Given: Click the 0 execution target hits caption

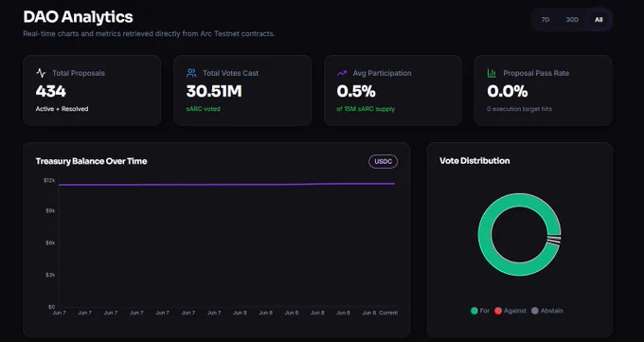Looking at the screenshot, I should click(520, 109).
